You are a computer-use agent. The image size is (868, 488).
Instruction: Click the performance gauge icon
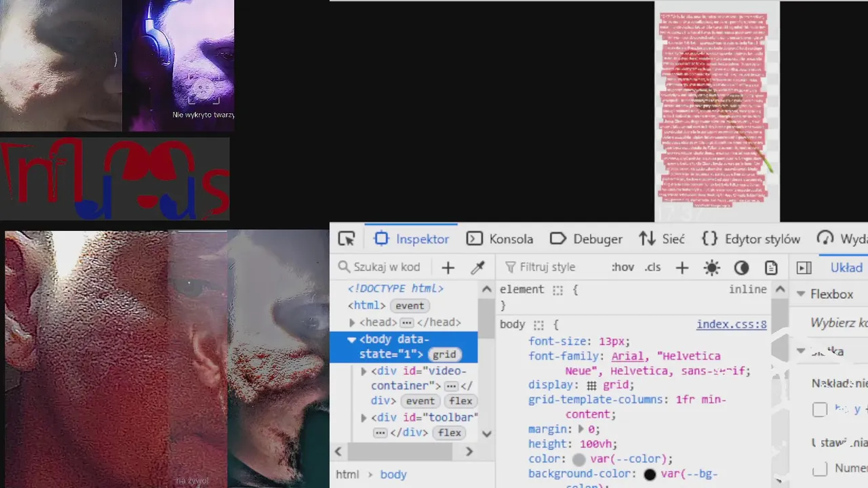825,239
